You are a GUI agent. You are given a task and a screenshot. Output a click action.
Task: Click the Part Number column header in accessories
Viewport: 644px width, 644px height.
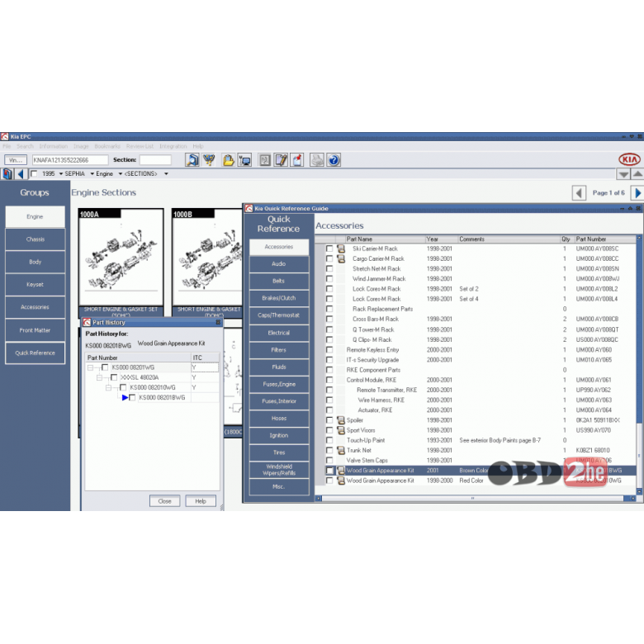click(605, 239)
